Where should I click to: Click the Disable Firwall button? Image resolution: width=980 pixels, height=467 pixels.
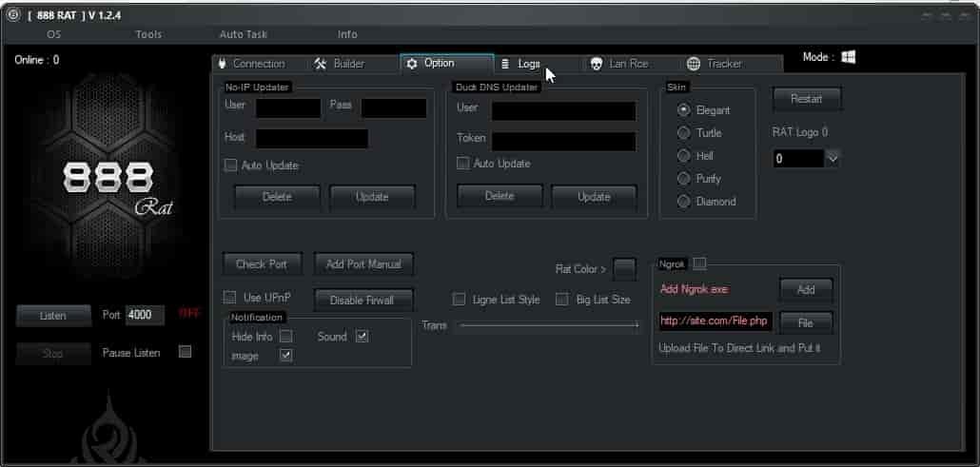tap(362, 301)
